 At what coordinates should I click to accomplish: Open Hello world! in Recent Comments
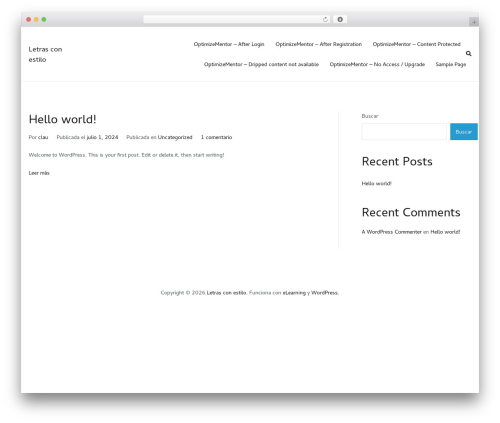point(445,232)
